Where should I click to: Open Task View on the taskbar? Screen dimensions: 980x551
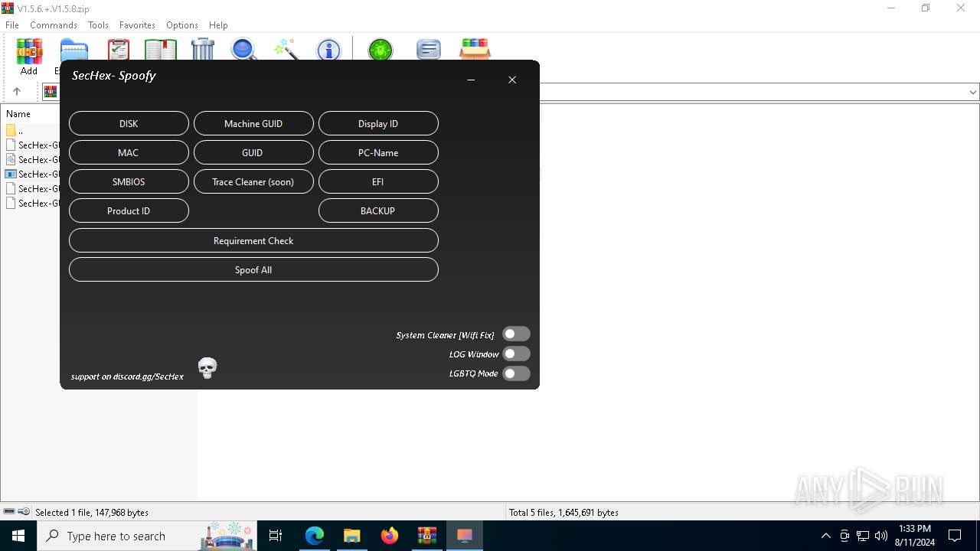276,536
